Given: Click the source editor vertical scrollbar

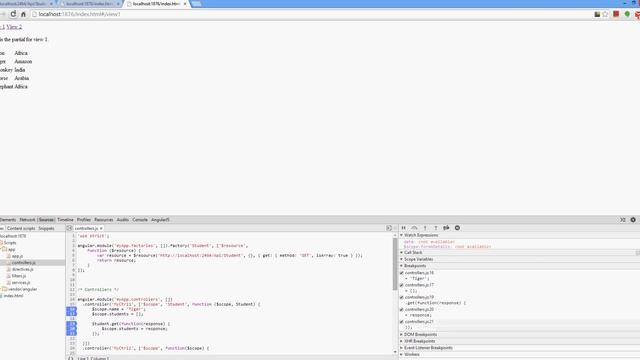Looking at the screenshot, I should tap(395, 264).
